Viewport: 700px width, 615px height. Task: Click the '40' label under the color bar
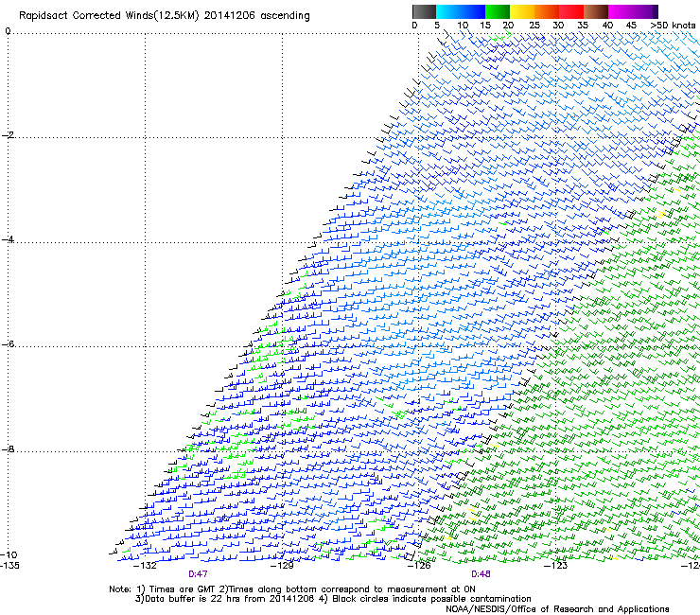tap(607, 26)
